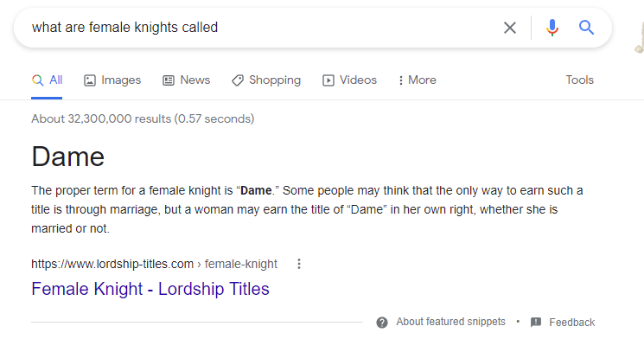Image resolution: width=644 pixels, height=339 pixels.
Task: Click the Videos play icon
Action: (328, 80)
